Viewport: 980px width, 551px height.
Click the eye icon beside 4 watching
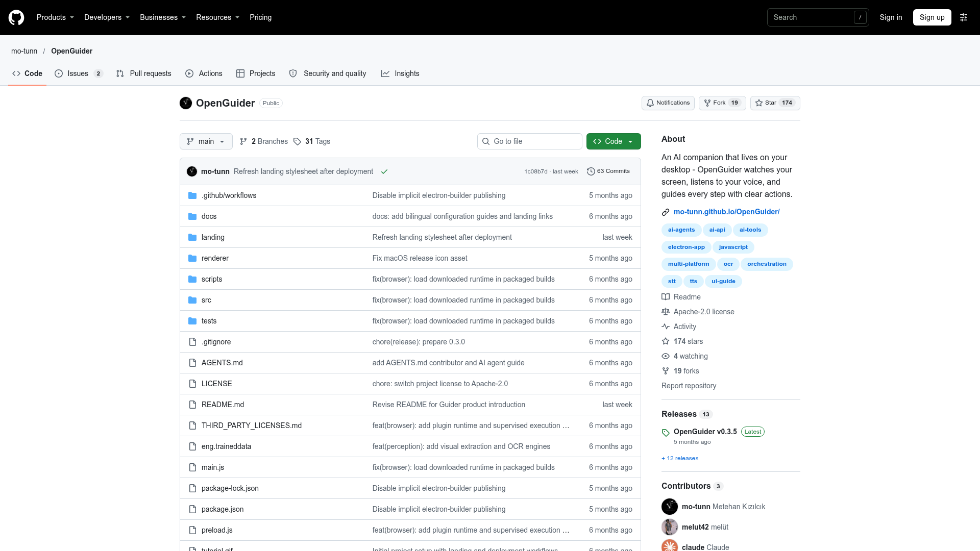pos(666,356)
